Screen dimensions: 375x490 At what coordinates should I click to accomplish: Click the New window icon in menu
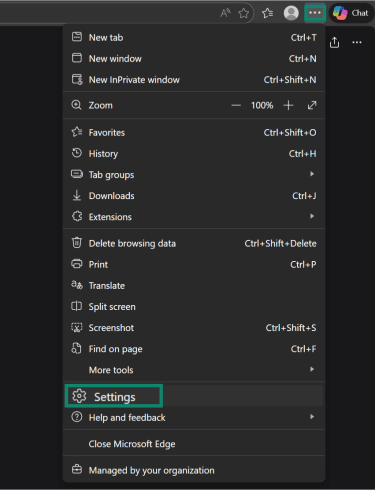point(77,58)
